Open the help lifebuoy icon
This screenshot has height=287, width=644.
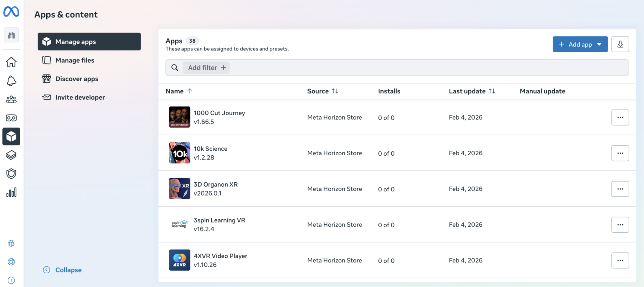11,262
